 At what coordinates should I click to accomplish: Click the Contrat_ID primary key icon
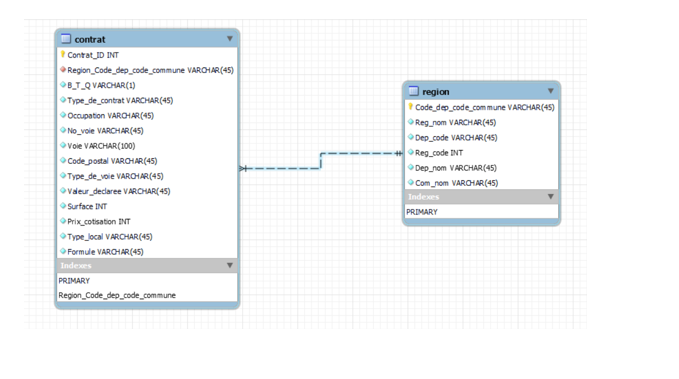63,55
